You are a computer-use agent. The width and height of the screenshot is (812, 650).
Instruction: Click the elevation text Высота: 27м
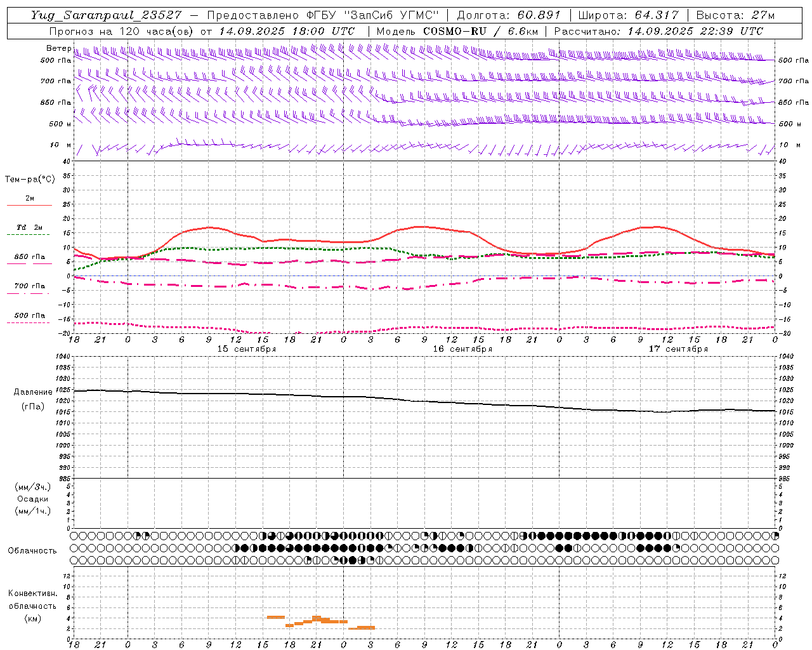tap(735, 15)
